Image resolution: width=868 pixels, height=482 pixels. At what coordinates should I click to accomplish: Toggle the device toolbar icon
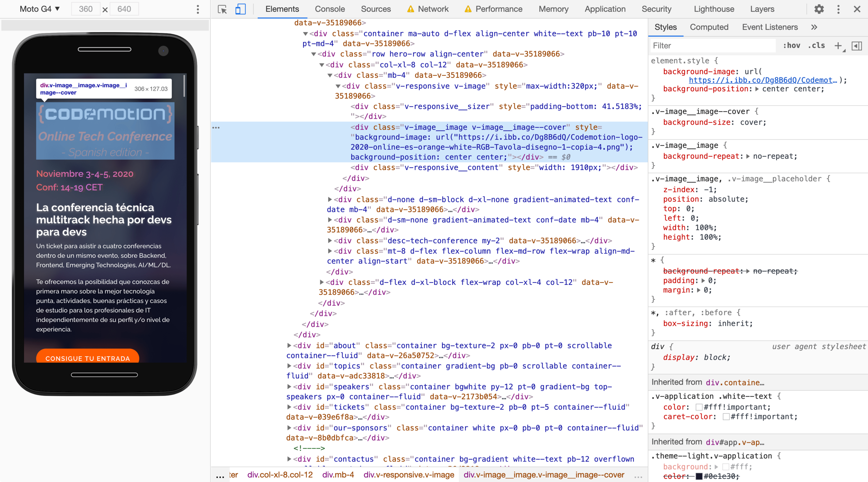[240, 9]
